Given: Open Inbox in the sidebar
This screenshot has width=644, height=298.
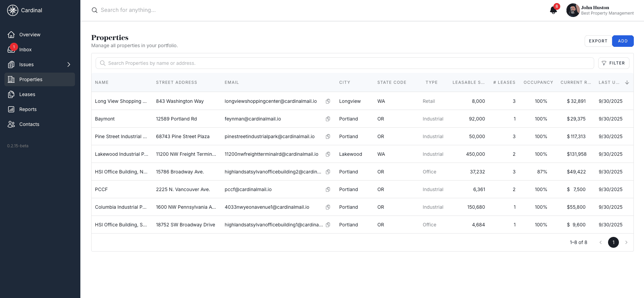Looking at the screenshot, I should pyautogui.click(x=40, y=50).
